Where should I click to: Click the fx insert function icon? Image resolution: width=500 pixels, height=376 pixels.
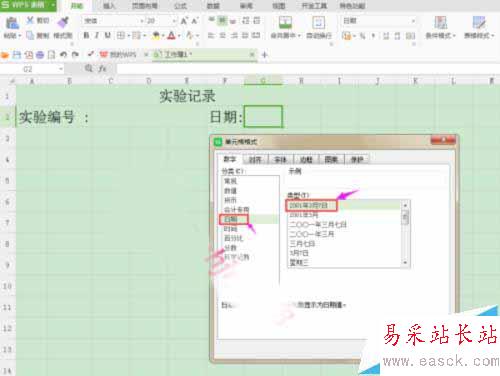tap(102, 69)
